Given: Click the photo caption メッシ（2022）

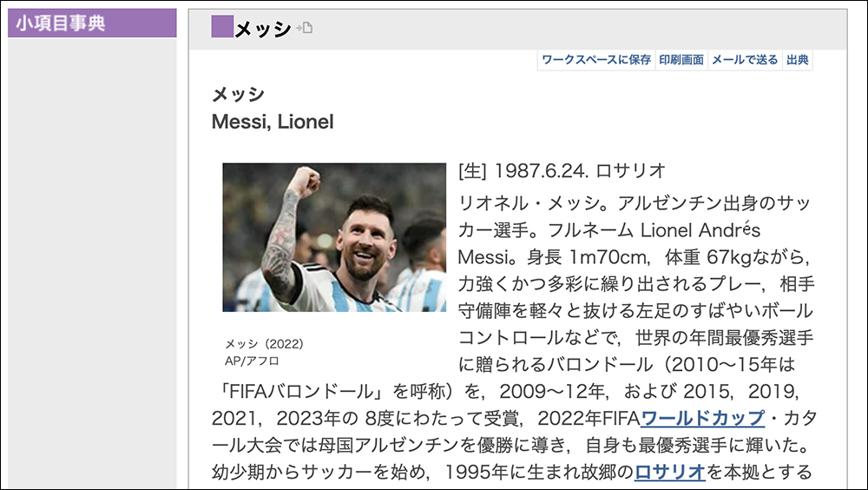Looking at the screenshot, I should pyautogui.click(x=264, y=344).
